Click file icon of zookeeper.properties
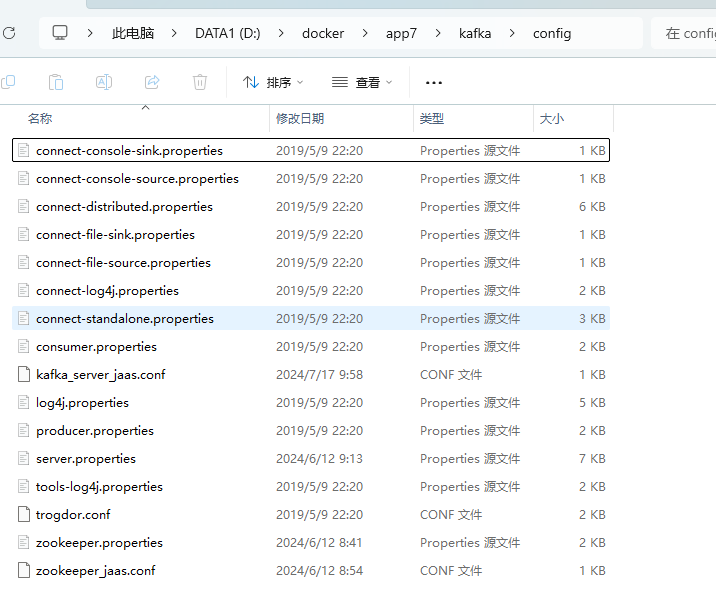Screen dimensions: 716x599 [24, 542]
